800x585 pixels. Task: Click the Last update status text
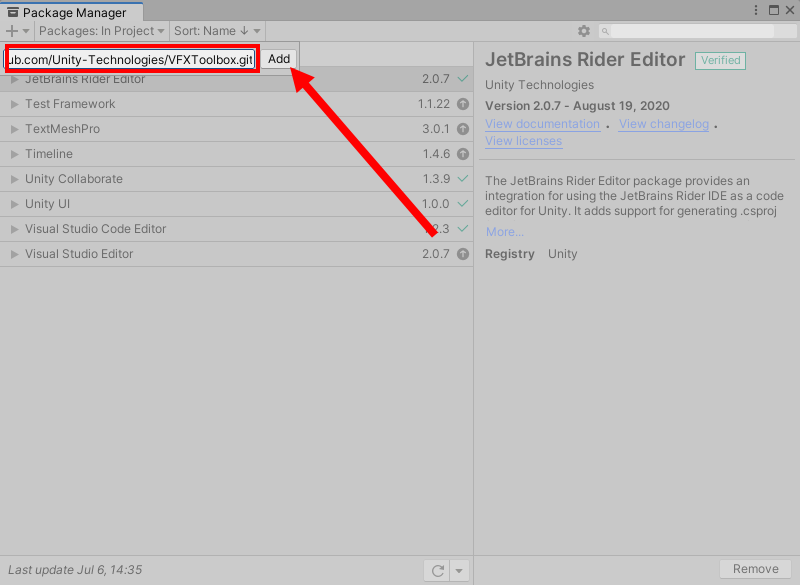coord(75,570)
